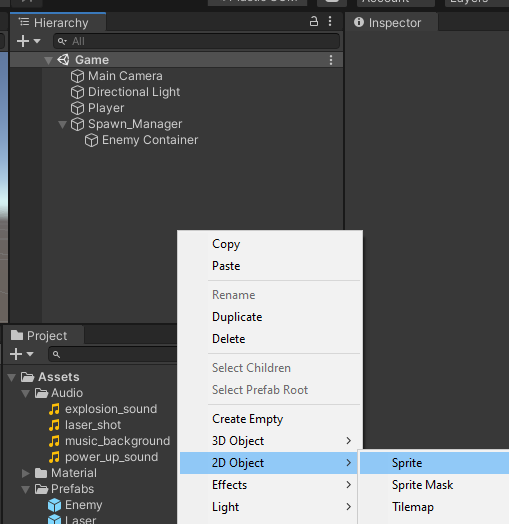The image size is (509, 524).
Task: Click the Unity logo icon beside Game
Action: [x=63, y=60]
